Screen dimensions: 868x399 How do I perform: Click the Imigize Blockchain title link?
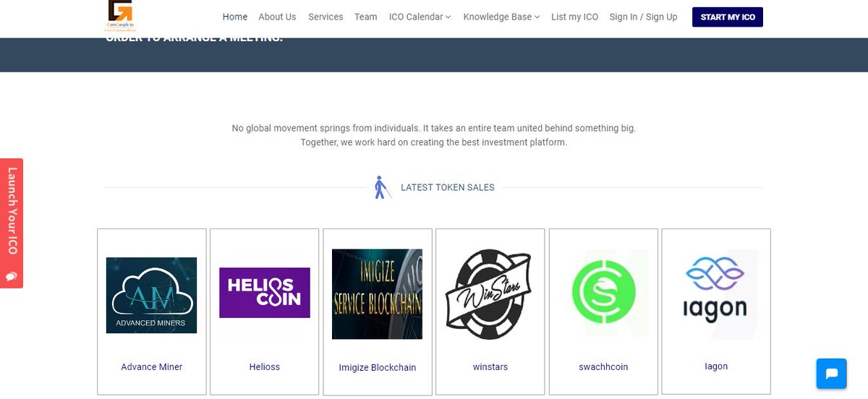coord(378,367)
